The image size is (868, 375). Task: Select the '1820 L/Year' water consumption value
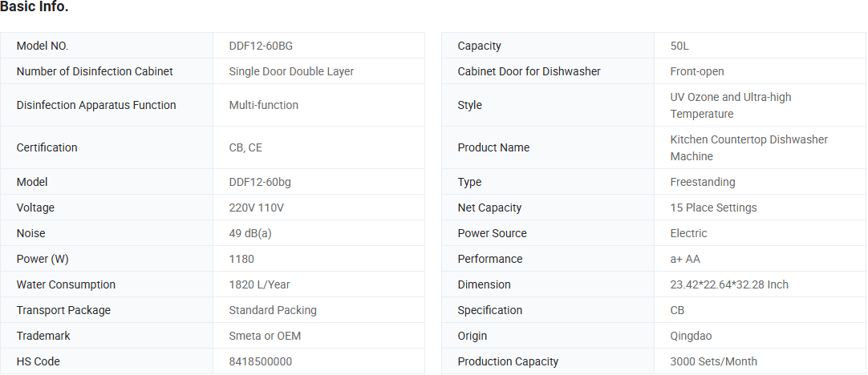(260, 284)
